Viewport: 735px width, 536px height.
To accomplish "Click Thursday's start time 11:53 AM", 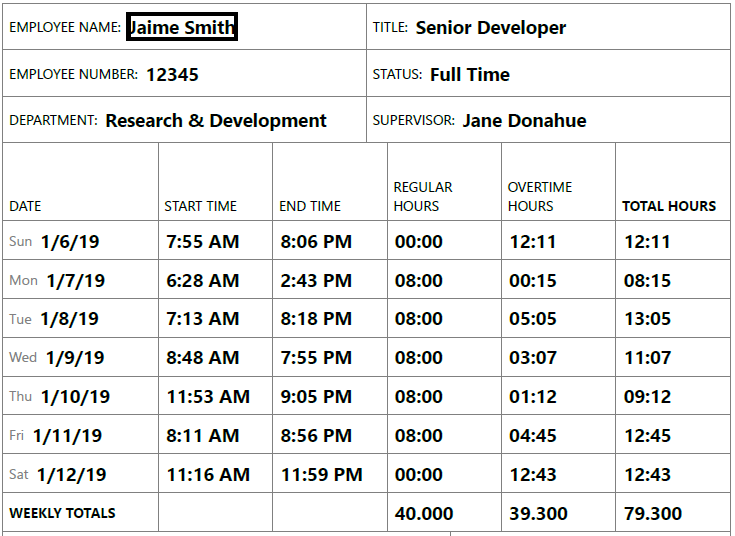I will click(208, 397).
